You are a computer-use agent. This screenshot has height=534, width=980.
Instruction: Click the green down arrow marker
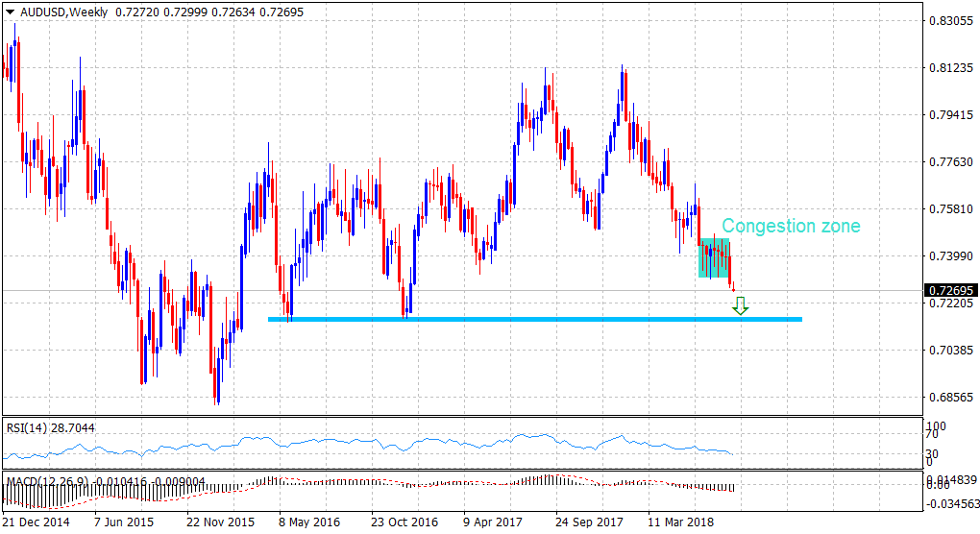point(739,305)
